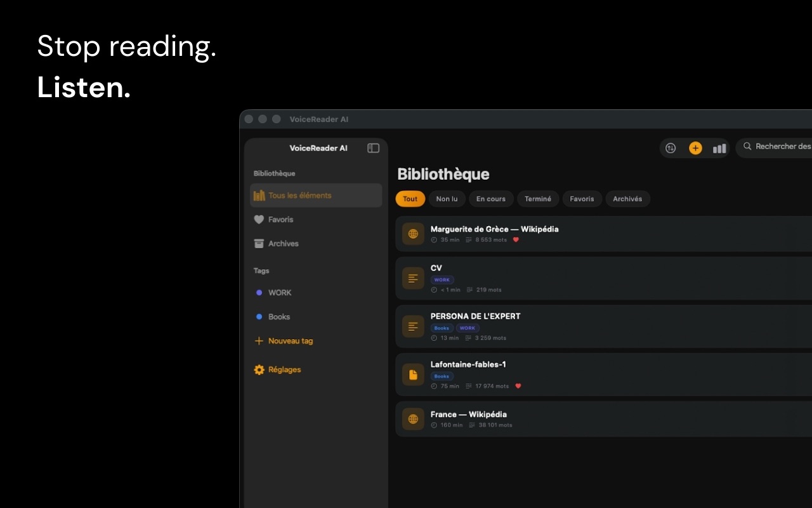Viewport: 812px width, 508px height.
Task: Click file icon of Lafontaine-fables-1
Action: [413, 375]
